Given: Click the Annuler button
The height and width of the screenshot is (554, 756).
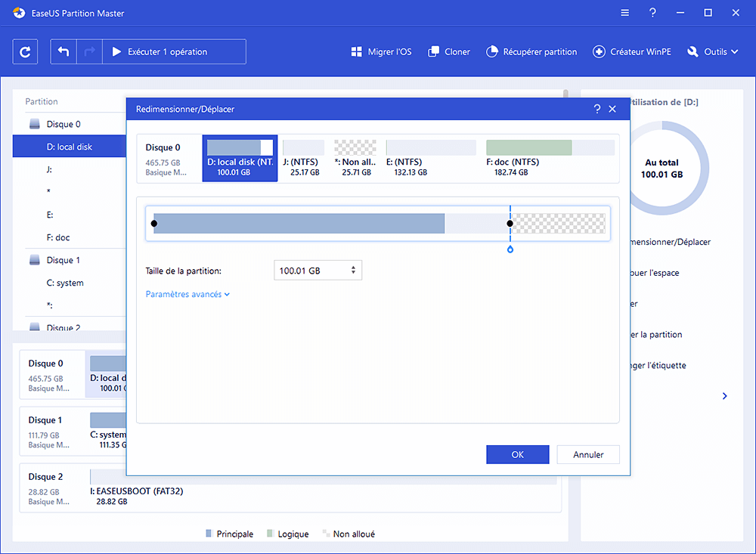Looking at the screenshot, I should (x=588, y=455).
